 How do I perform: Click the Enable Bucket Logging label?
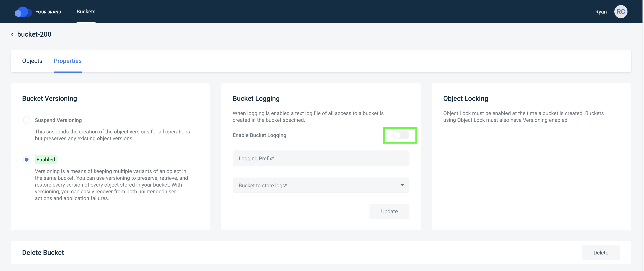(259, 135)
